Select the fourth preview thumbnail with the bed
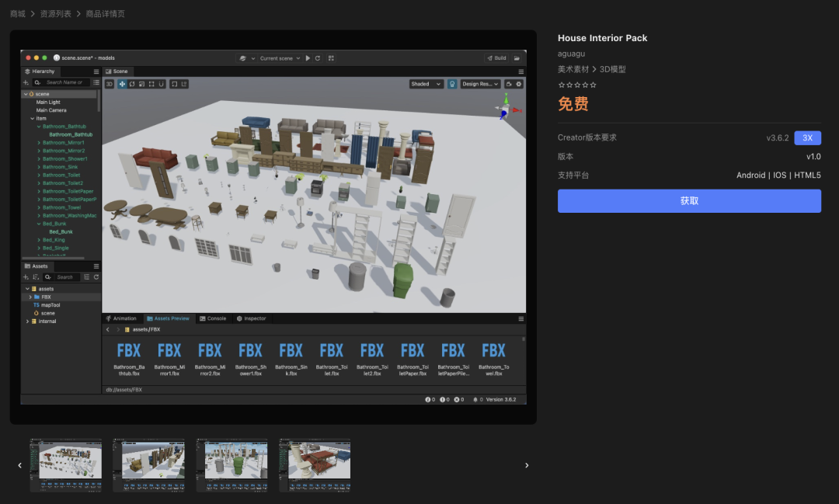 (x=315, y=465)
